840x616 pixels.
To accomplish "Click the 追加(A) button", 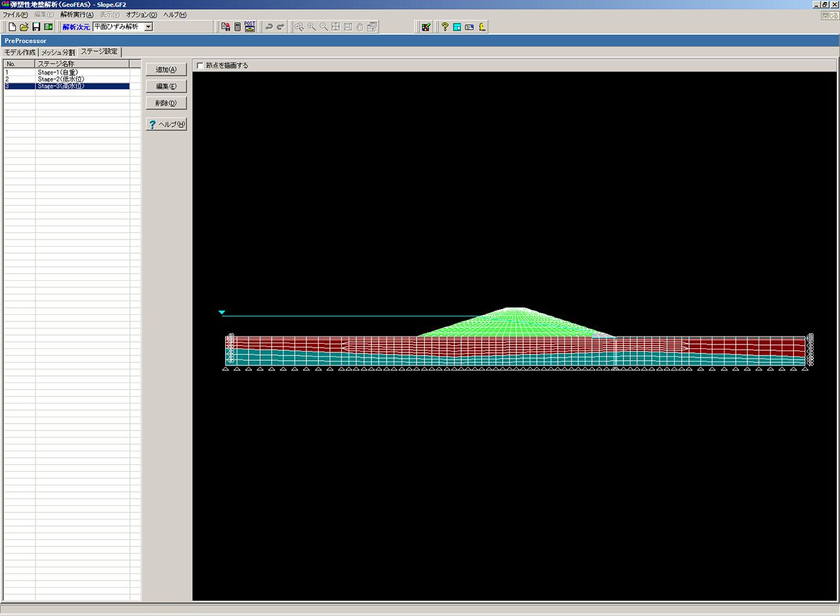I will tap(166, 70).
